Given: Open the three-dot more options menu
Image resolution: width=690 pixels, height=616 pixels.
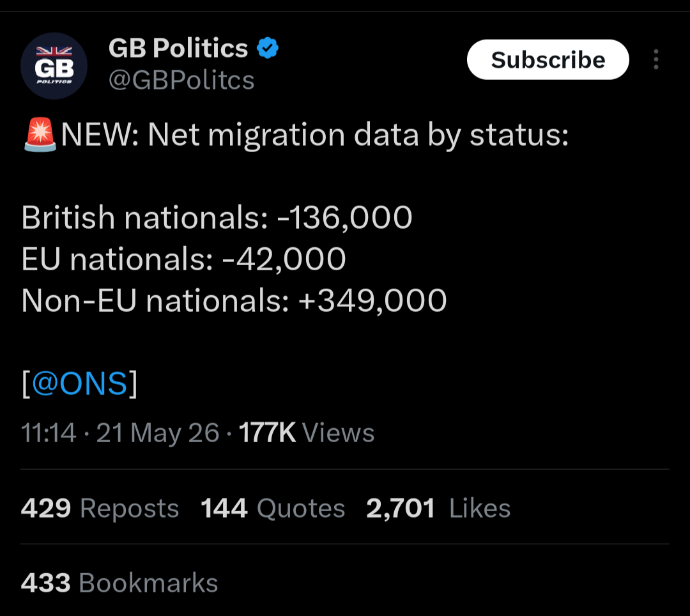Looking at the screenshot, I should coord(655,59).
